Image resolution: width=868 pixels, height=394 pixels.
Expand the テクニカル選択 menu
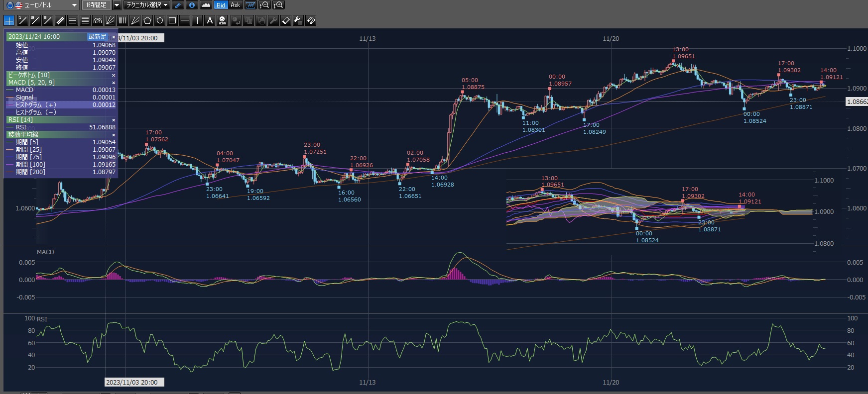pyautogui.click(x=146, y=5)
